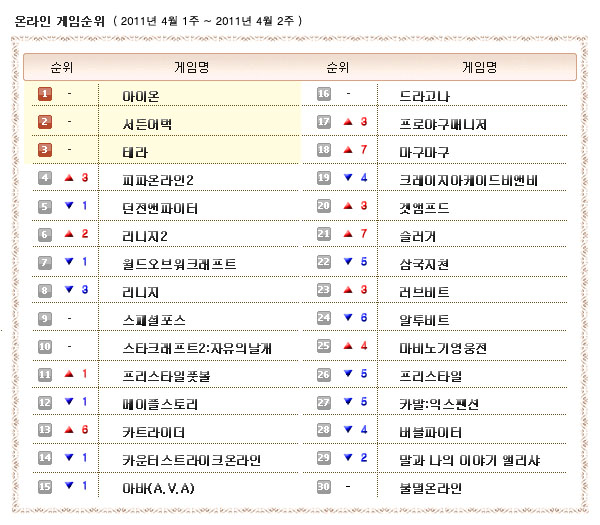Open 월드오브워크래프트 game link

[179, 264]
